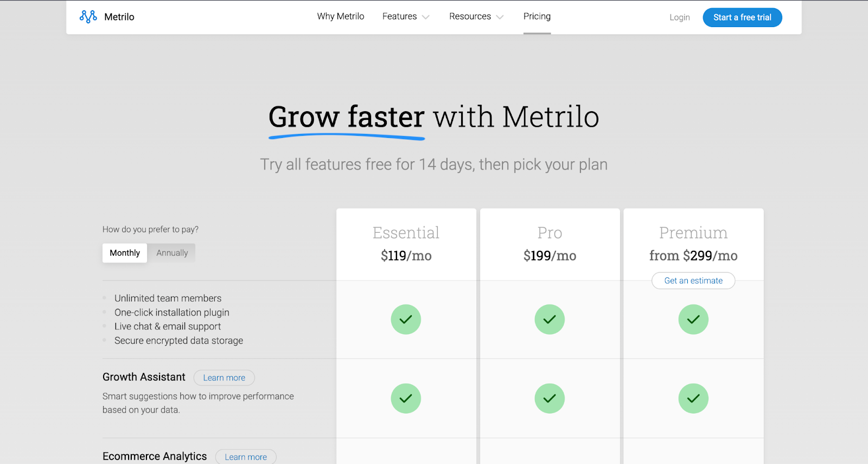
Task: Click the Ecommerce Analytics heading
Action: (155, 456)
